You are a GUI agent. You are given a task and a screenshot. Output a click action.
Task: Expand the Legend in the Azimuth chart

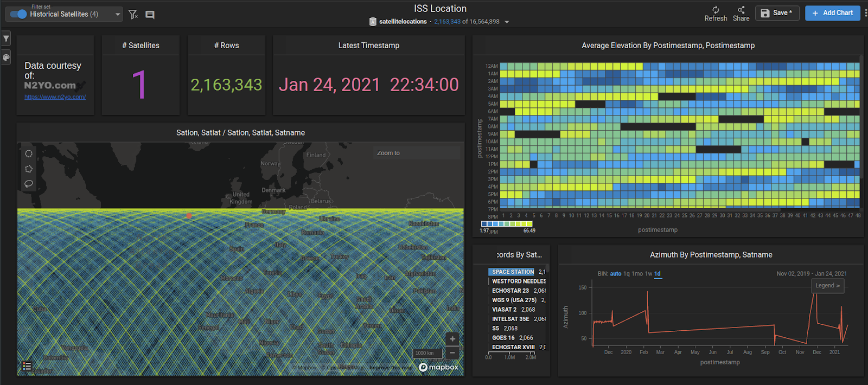pos(828,286)
